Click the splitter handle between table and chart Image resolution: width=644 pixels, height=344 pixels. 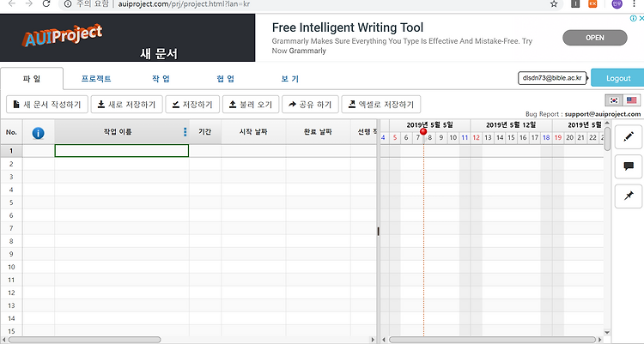pos(379,232)
